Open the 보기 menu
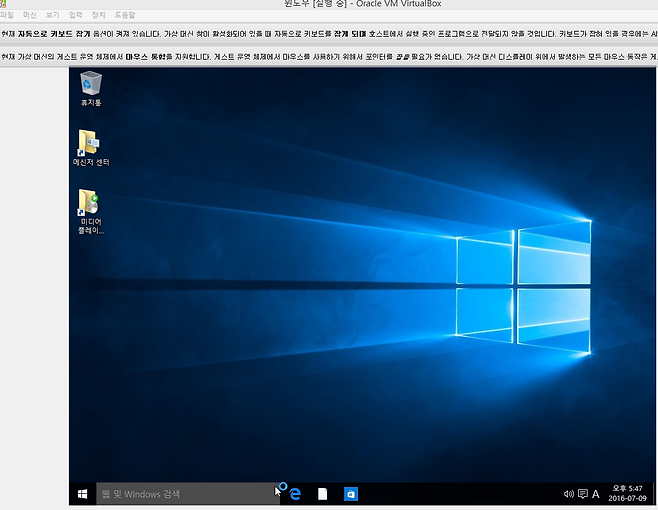Screen dimensions: 658x510 [52, 17]
